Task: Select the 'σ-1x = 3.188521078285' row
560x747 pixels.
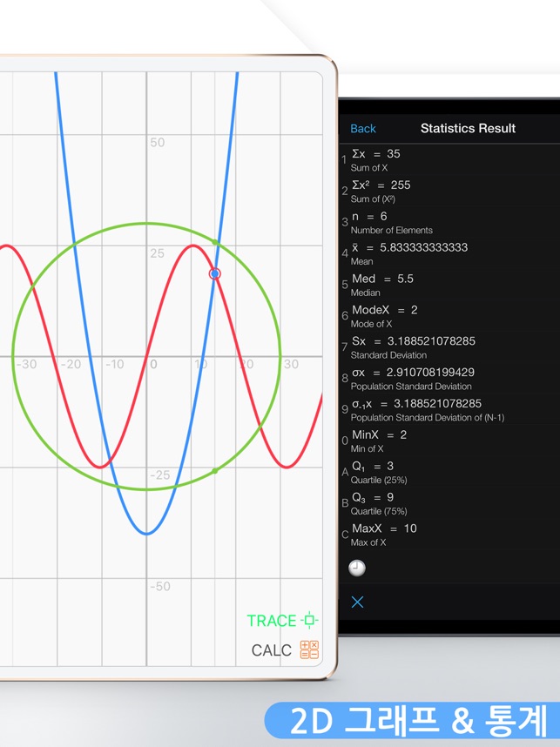Action: point(449,410)
